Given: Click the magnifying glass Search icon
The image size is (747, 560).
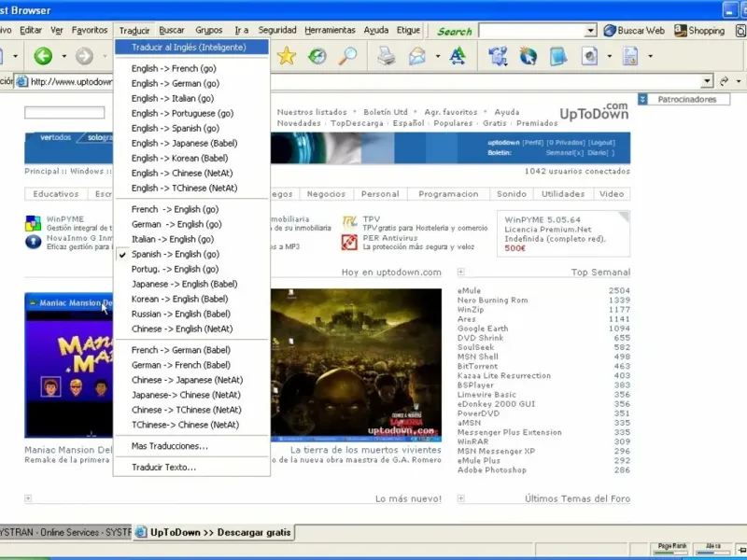Looking at the screenshot, I should tap(347, 57).
